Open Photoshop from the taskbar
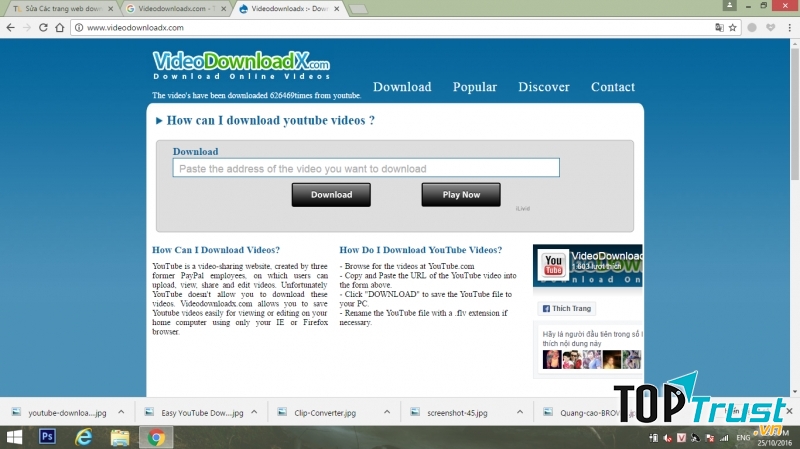 pos(47,437)
